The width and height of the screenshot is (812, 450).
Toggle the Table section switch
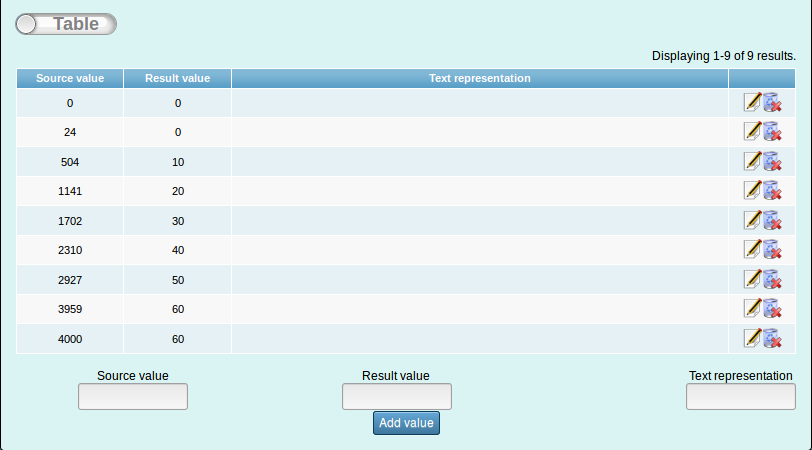[66, 24]
